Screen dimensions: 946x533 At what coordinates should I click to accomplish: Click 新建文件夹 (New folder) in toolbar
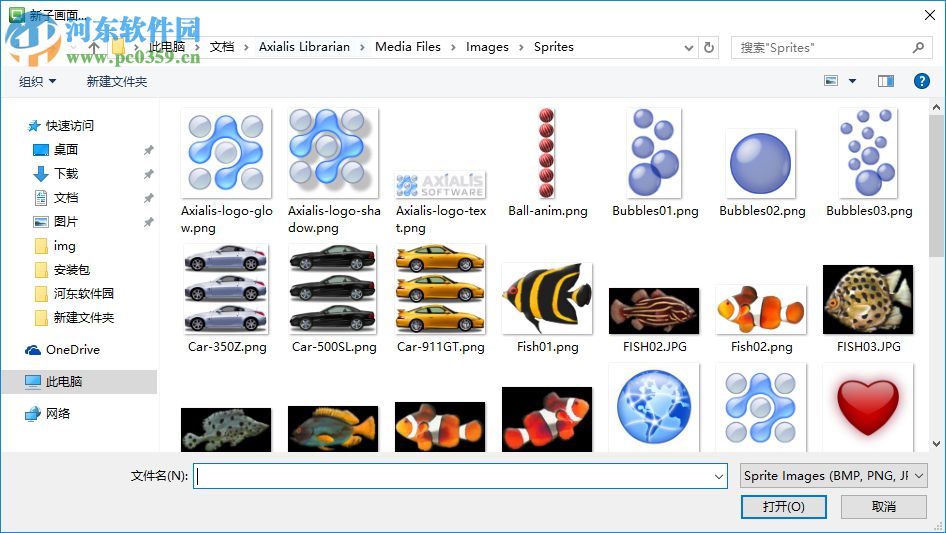pos(116,81)
